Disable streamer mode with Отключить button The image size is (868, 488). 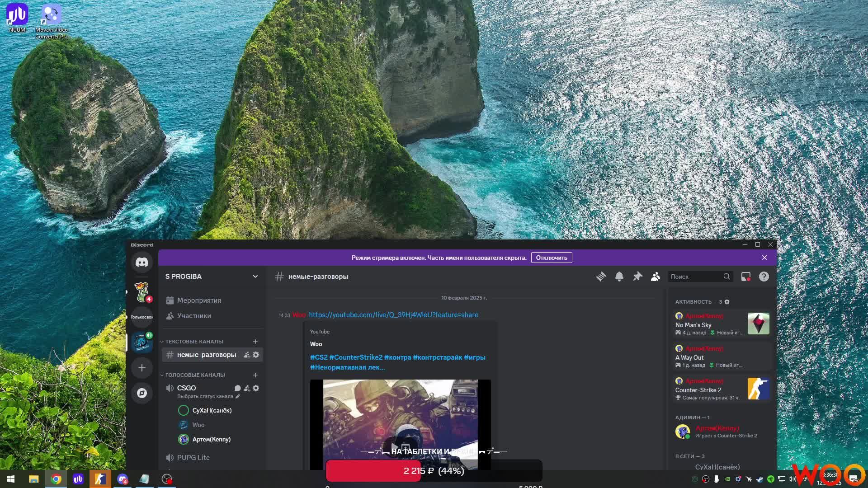click(552, 258)
